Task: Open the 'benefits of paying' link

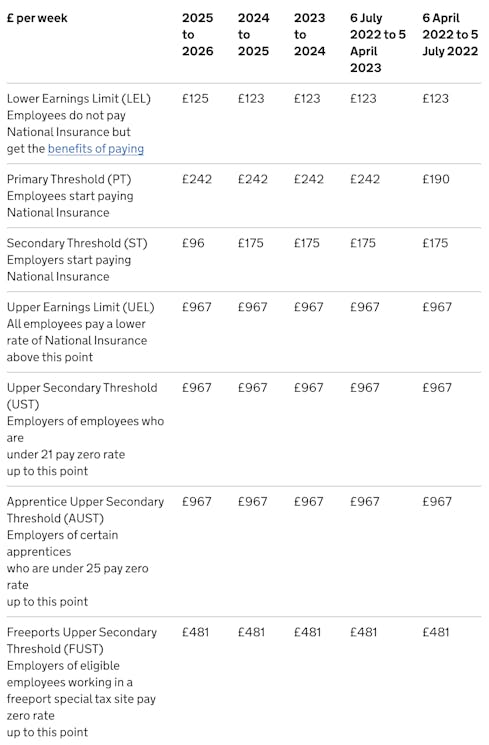Action: [96, 149]
